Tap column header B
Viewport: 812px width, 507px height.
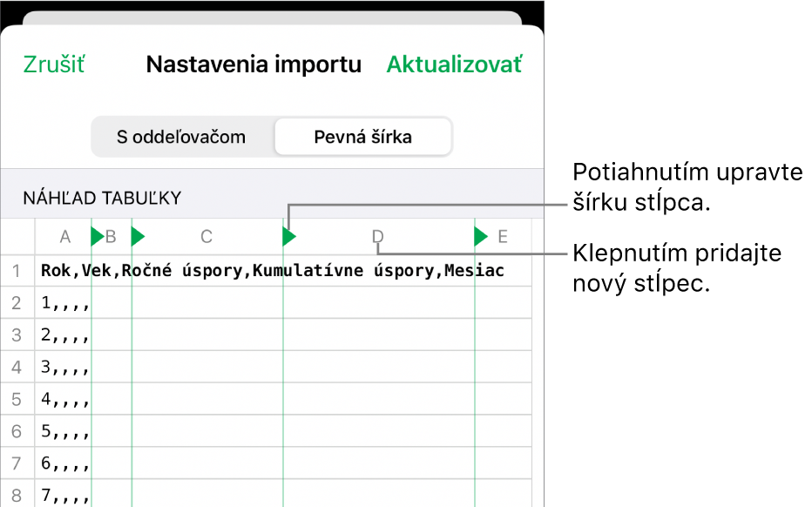111,237
